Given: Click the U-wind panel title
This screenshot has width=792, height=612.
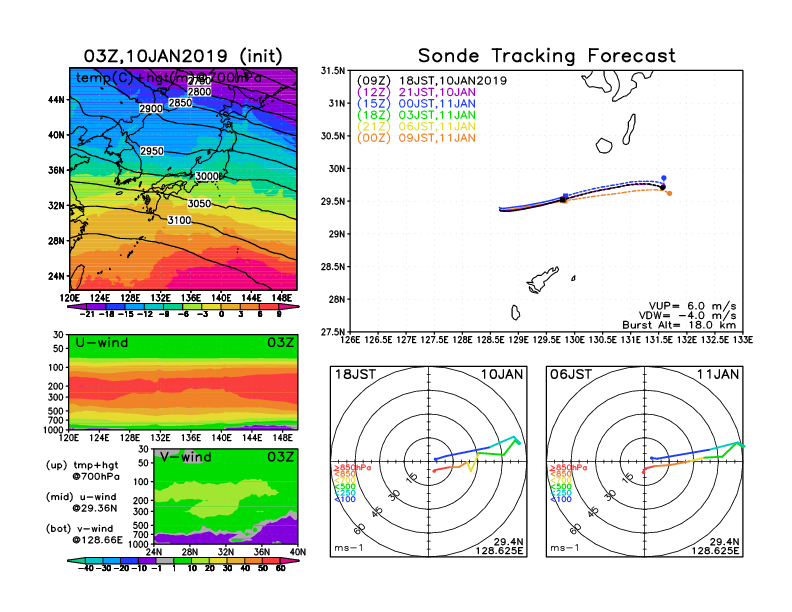Looking at the screenshot, I should pyautogui.click(x=104, y=343).
